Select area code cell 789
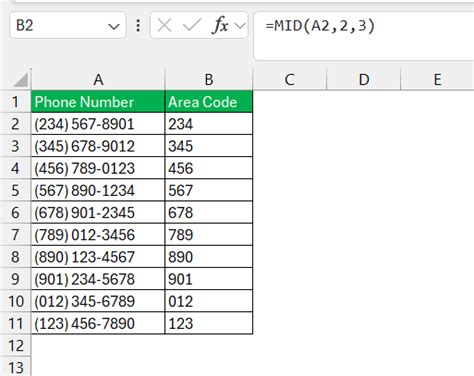 point(209,235)
